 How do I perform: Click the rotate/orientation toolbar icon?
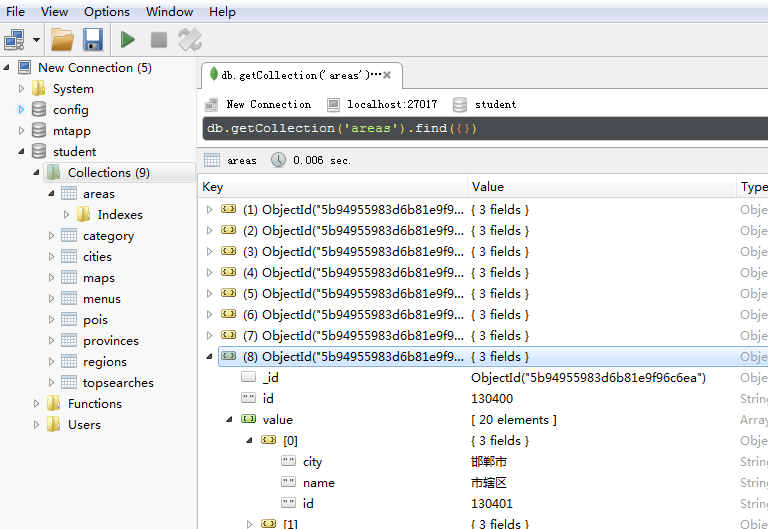(190, 40)
